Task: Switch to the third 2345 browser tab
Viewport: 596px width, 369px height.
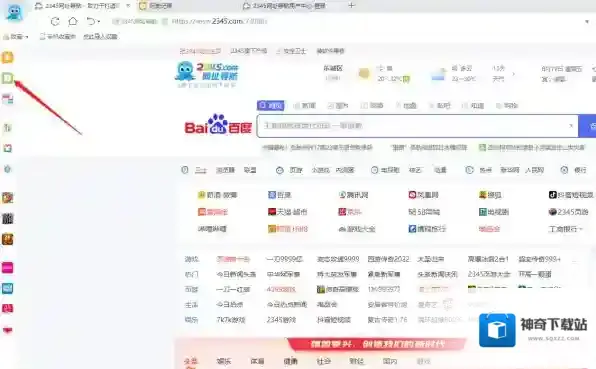Action: pos(285,6)
